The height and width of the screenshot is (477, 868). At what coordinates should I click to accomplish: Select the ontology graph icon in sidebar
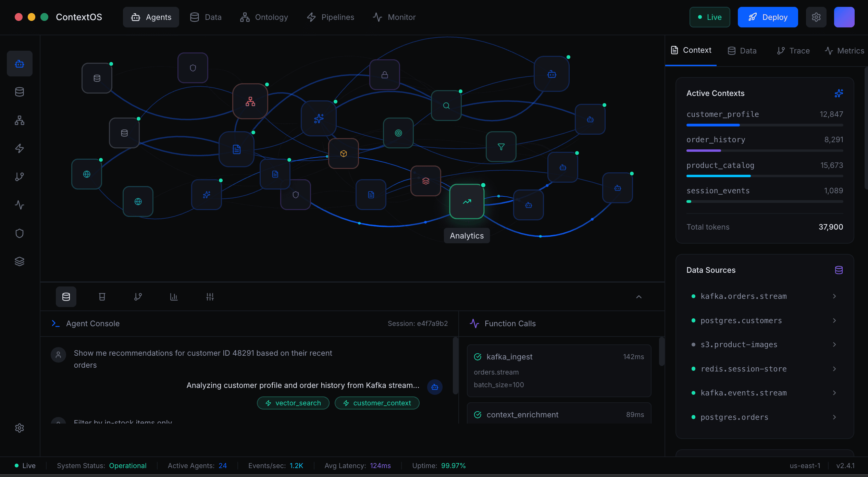[20, 120]
